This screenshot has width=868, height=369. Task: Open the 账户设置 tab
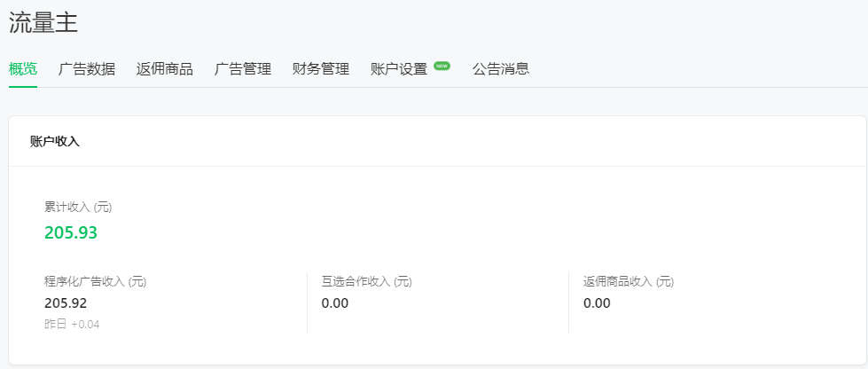(399, 69)
